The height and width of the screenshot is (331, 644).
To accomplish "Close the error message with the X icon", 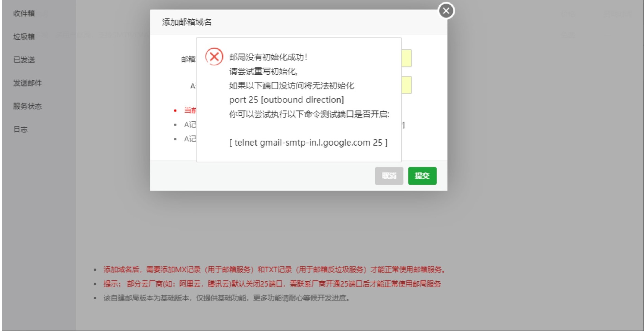I will [446, 11].
